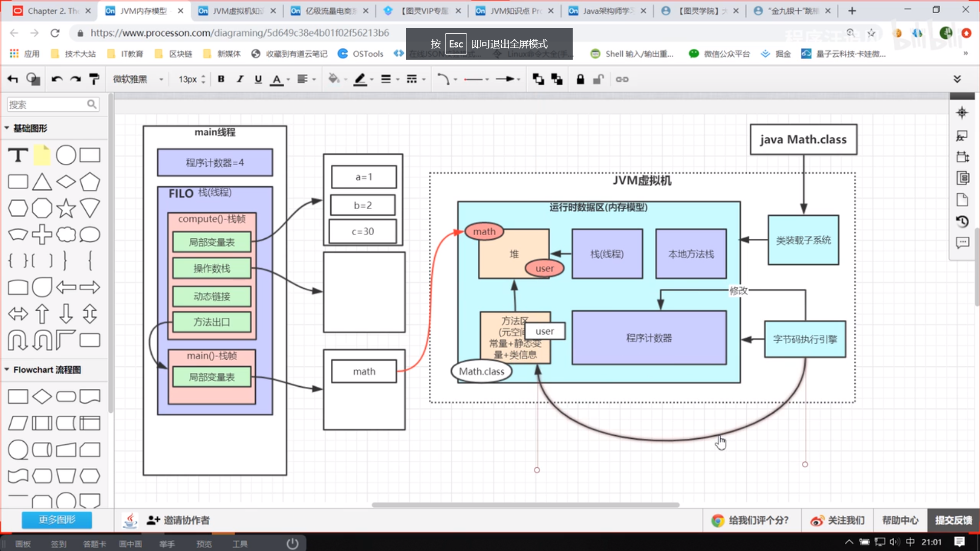The image size is (980, 551).
Task: Open 帮助中心 help center
Action: coord(900,520)
